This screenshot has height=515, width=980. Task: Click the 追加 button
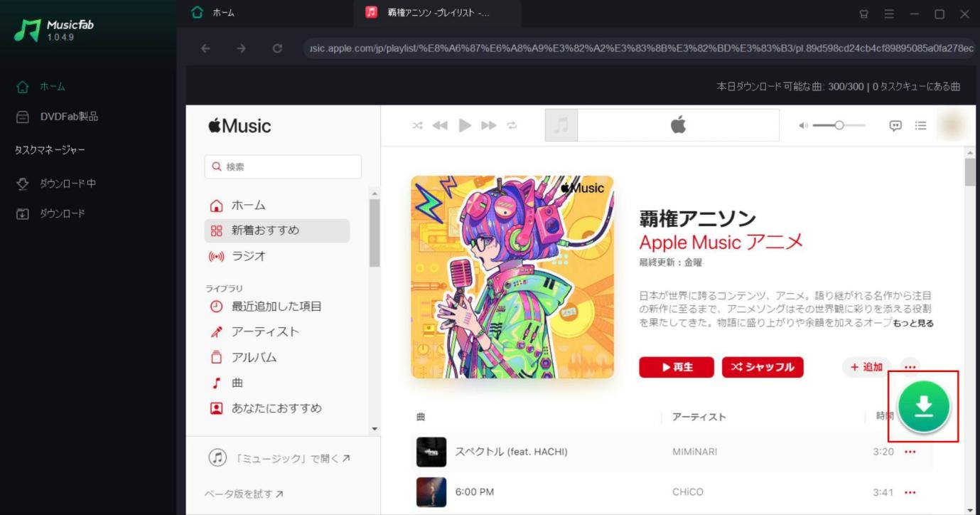coord(867,367)
